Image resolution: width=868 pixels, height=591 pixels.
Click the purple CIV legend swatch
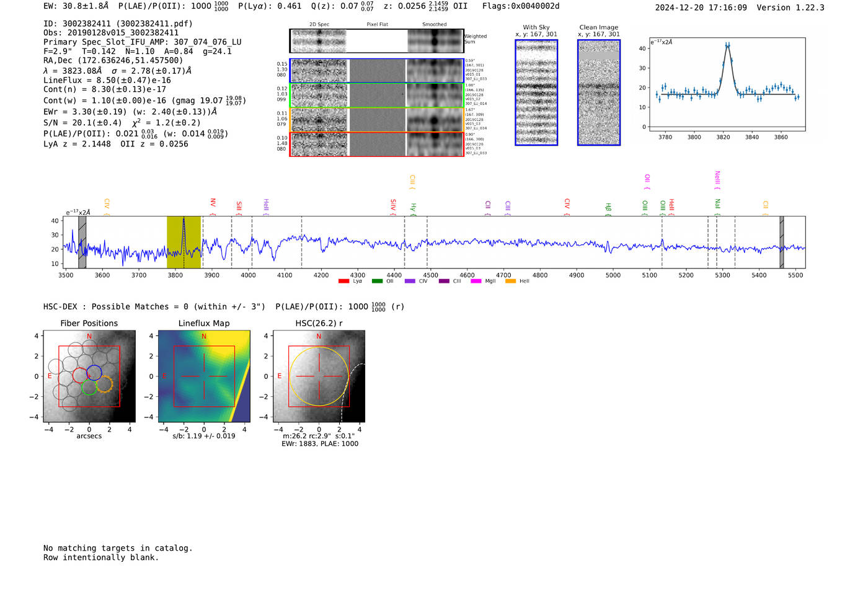pyautogui.click(x=410, y=282)
